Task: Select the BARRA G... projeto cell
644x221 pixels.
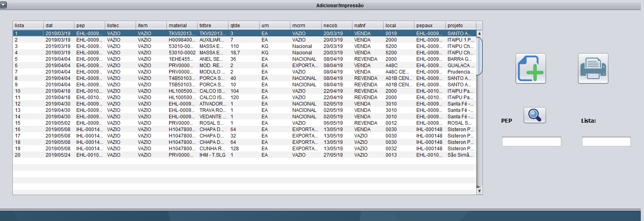Action: 461,59
